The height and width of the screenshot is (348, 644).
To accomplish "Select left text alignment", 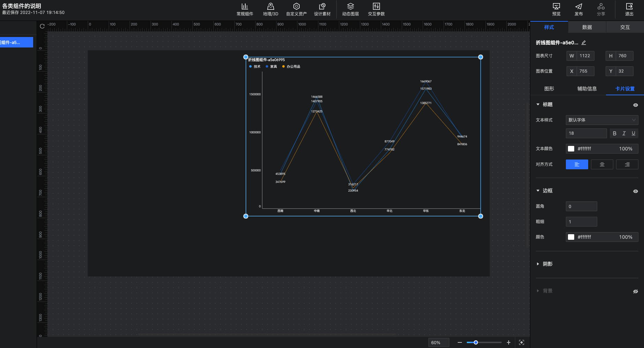I will click(x=577, y=164).
